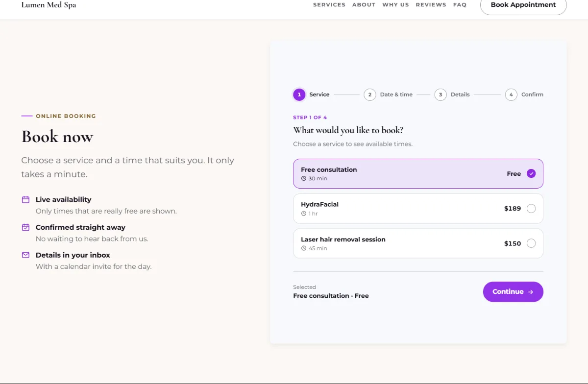Click the Free price label in consultation card
The height and width of the screenshot is (384, 588).
point(514,174)
